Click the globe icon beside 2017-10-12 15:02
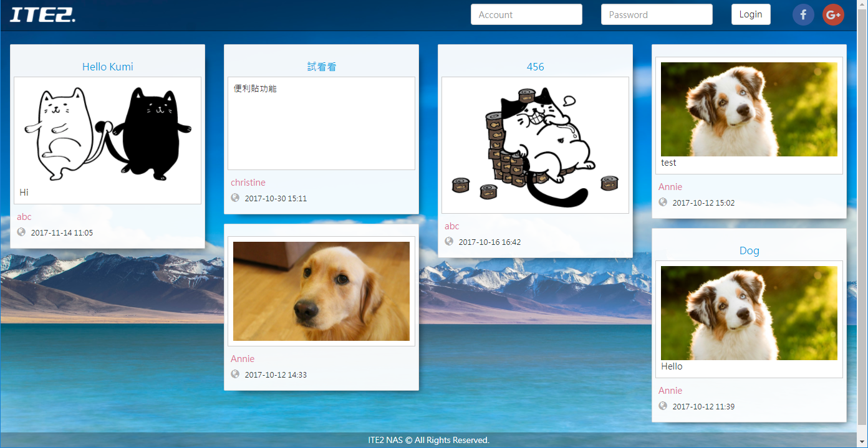The height and width of the screenshot is (448, 868). pyautogui.click(x=663, y=202)
